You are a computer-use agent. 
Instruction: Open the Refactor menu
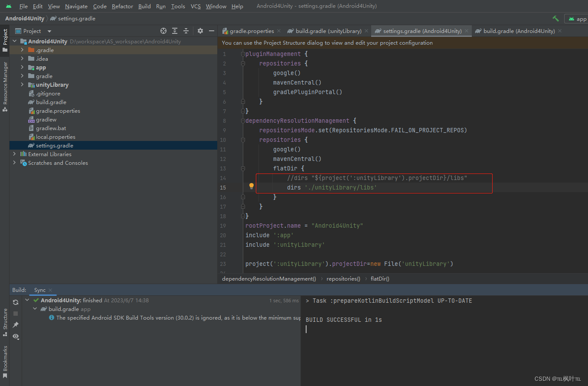122,6
